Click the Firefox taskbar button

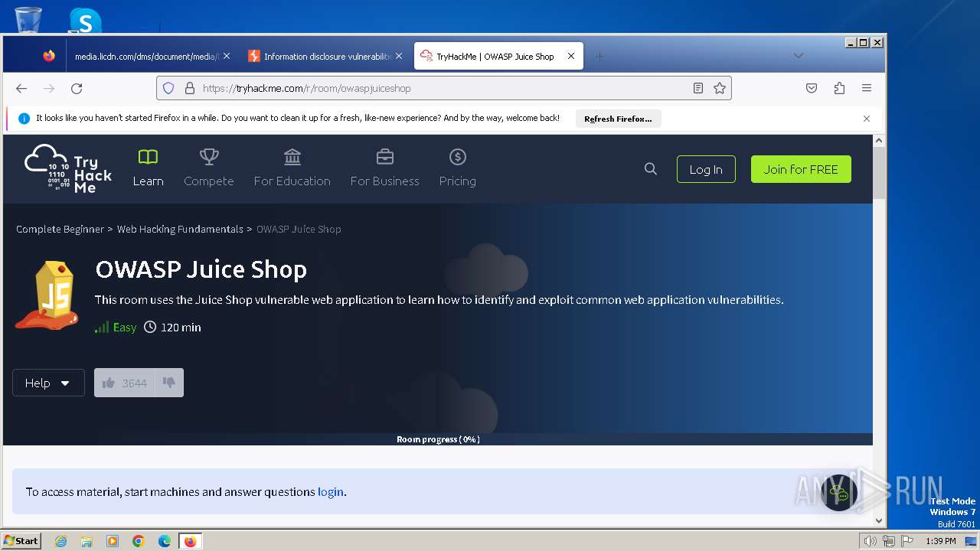[190, 541]
